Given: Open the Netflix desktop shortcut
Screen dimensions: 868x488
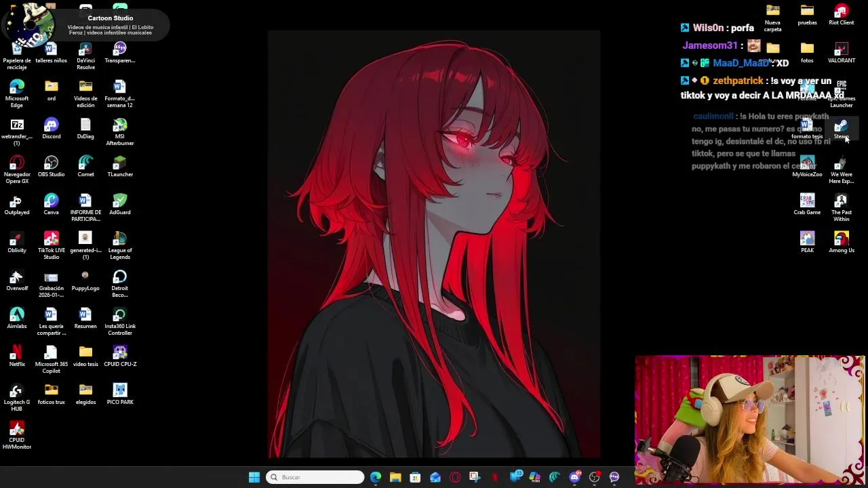Looking at the screenshot, I should coord(17,356).
